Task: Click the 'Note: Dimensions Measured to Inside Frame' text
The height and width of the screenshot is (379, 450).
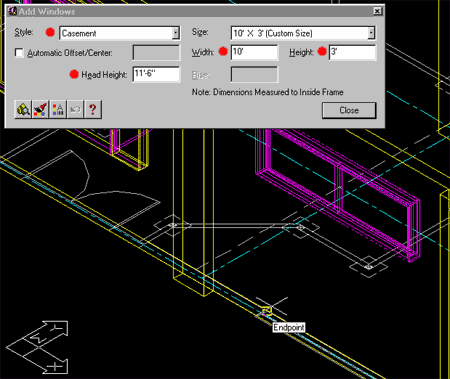Action: pyautogui.click(x=267, y=92)
